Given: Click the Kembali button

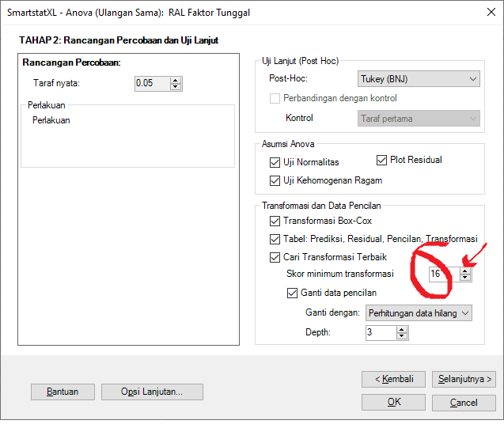Looking at the screenshot, I should click(x=393, y=379).
